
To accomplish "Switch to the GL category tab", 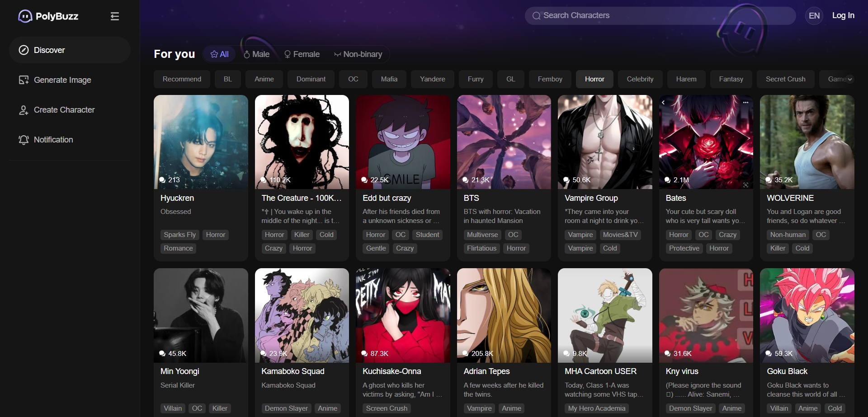I will coord(511,79).
